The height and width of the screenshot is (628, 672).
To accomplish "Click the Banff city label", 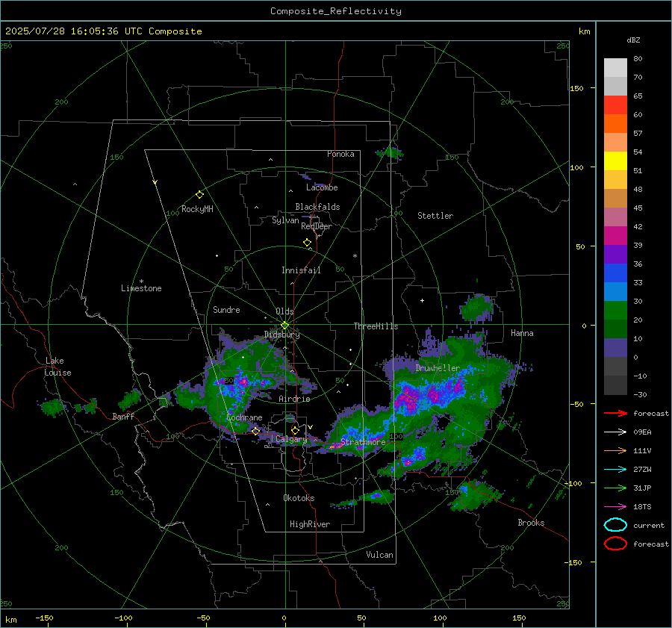I will coord(123,416).
